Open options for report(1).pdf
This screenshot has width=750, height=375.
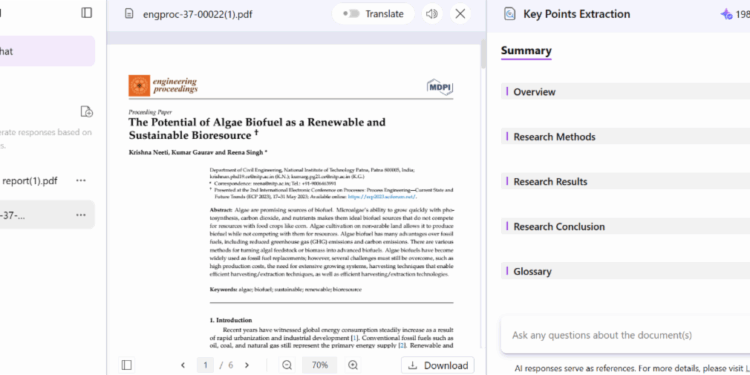pyautogui.click(x=81, y=181)
